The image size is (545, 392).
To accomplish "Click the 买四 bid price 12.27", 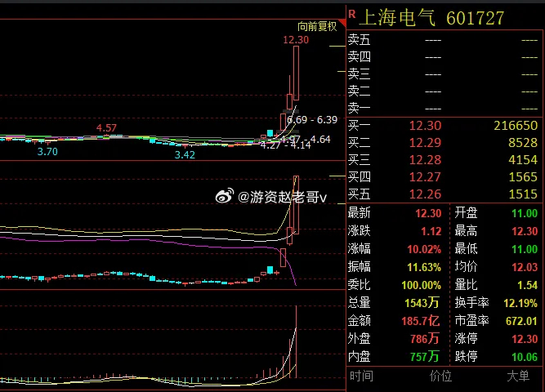I will pos(425,177).
